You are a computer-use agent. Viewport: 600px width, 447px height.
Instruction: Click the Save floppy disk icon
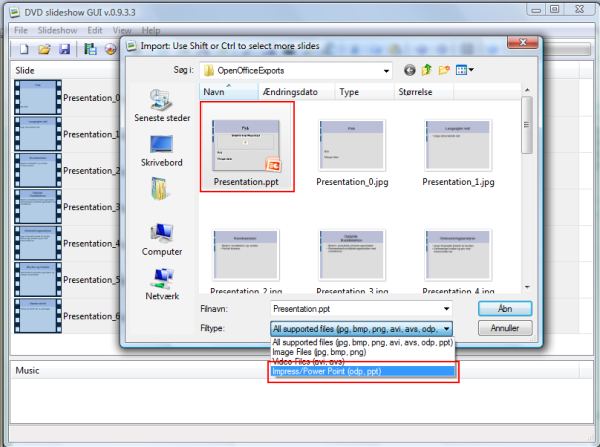click(64, 49)
